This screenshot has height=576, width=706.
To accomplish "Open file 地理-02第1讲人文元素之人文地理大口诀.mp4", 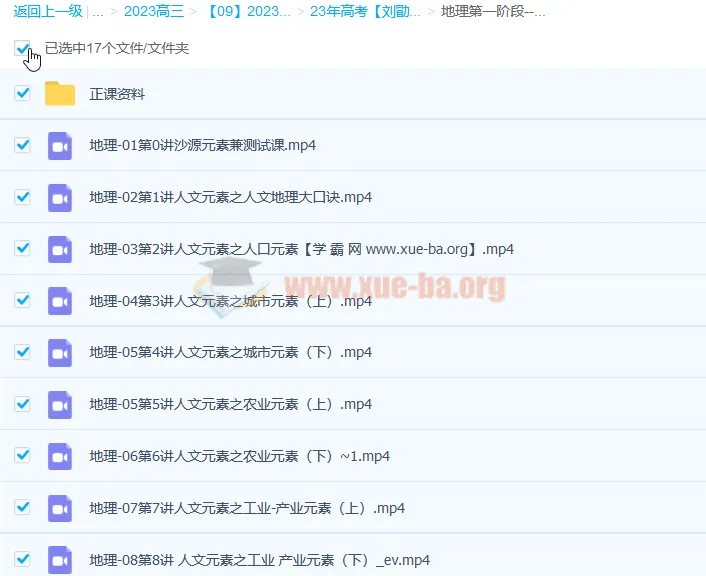I will pyautogui.click(x=230, y=198).
